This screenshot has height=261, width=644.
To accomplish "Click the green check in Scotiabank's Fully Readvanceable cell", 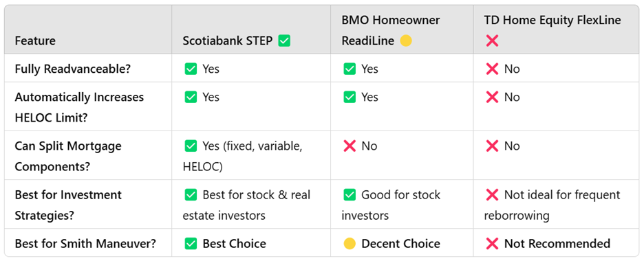I will 191,69.
